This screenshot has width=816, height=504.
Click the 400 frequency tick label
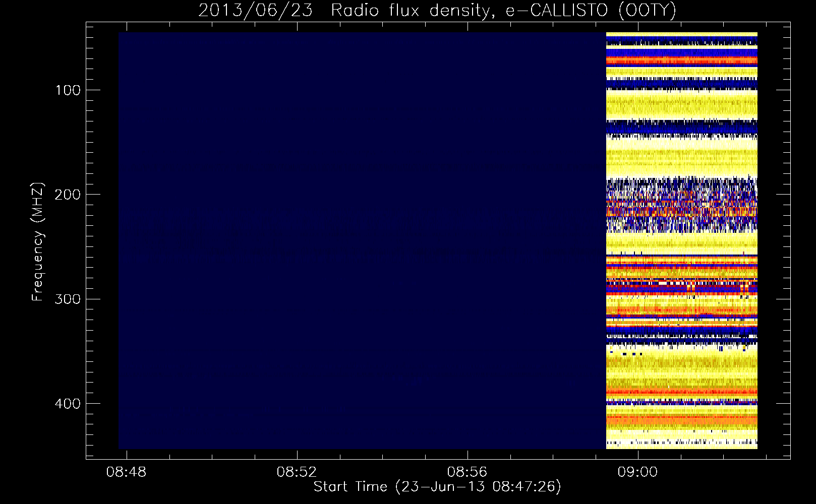tap(68, 404)
